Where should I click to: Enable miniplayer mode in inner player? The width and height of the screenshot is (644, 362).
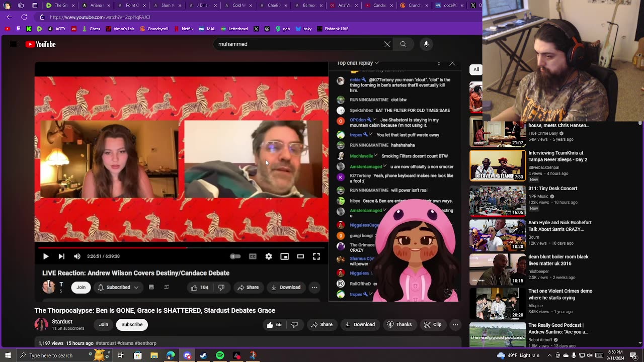[x=285, y=256]
